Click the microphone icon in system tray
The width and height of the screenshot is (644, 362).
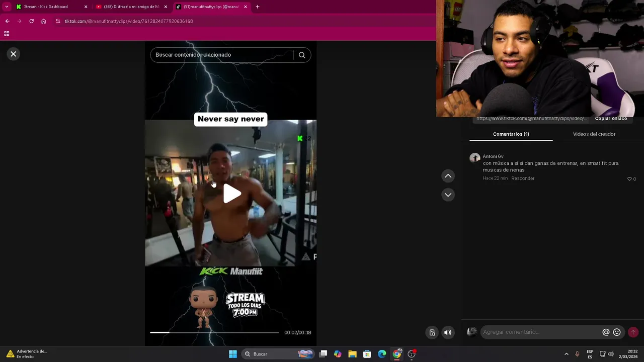pyautogui.click(x=577, y=354)
